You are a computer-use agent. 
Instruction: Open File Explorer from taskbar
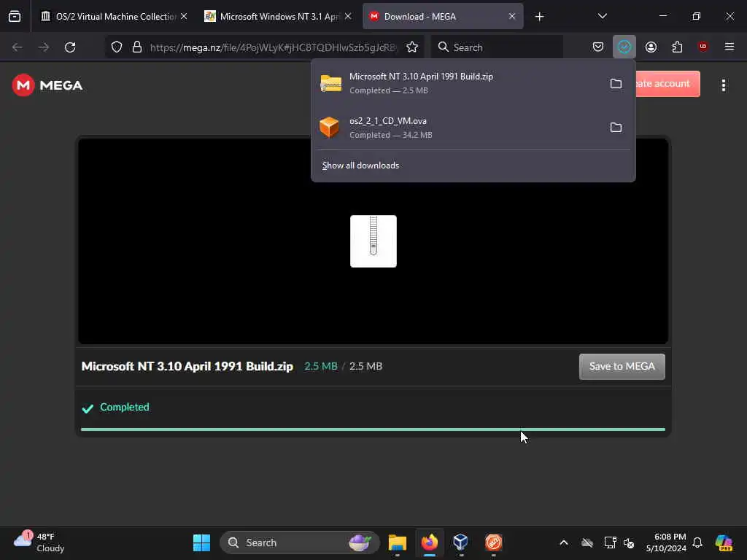[x=398, y=542]
